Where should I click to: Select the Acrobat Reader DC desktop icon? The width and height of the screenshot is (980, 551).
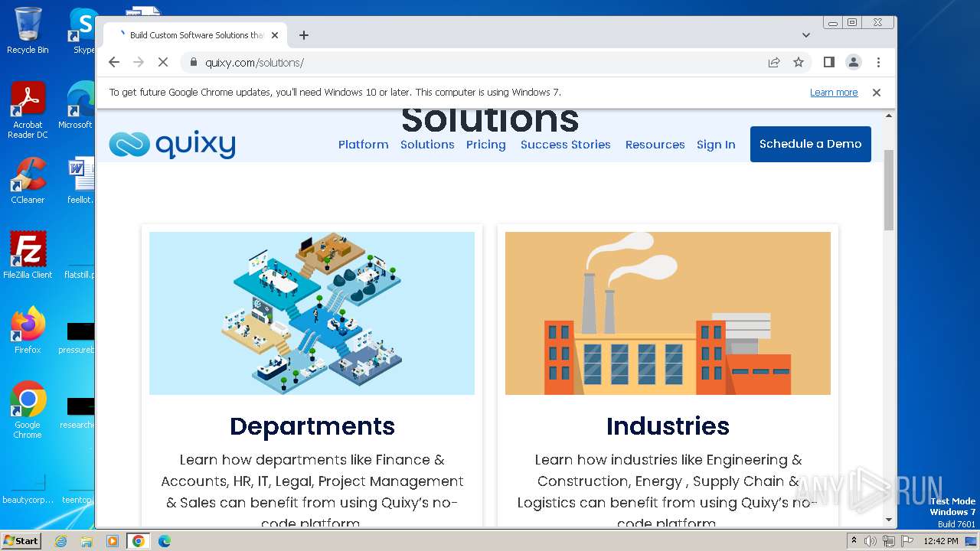(28, 111)
